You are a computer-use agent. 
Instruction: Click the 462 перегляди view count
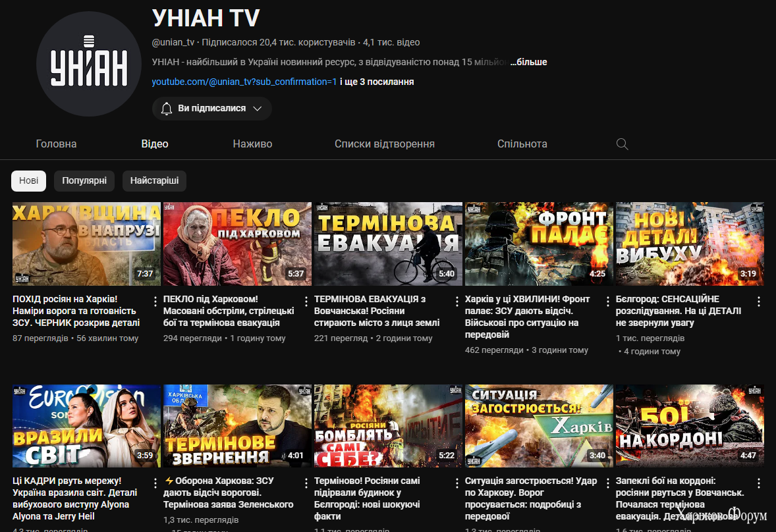(494, 350)
